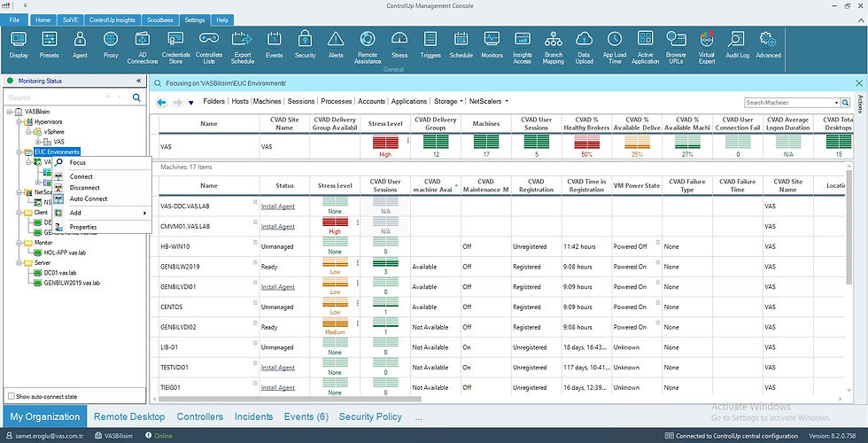The width and height of the screenshot is (868, 443).
Task: Open Monitors settings icon
Action: click(492, 45)
